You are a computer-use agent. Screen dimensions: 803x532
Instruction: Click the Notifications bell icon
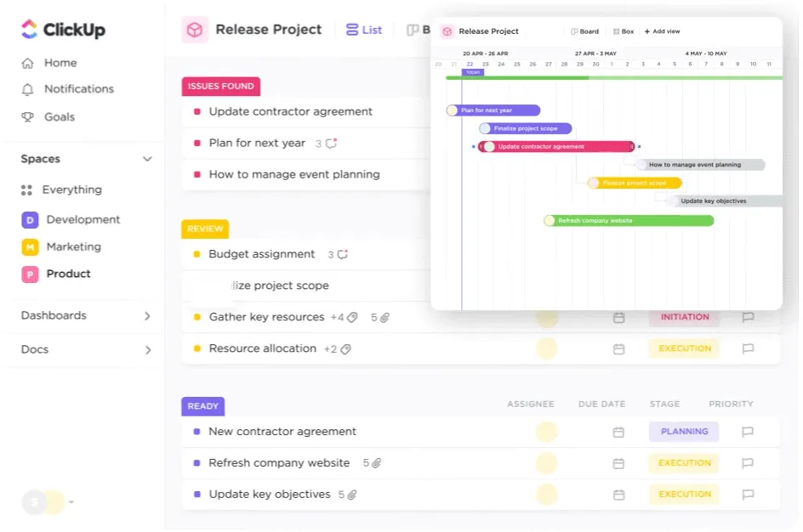pyautogui.click(x=28, y=89)
